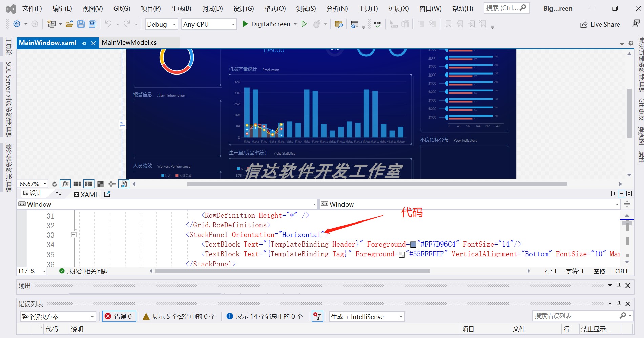Toggle the warnings filter showing 5 个警告
Screen dimensions: 644x338
coord(179,316)
